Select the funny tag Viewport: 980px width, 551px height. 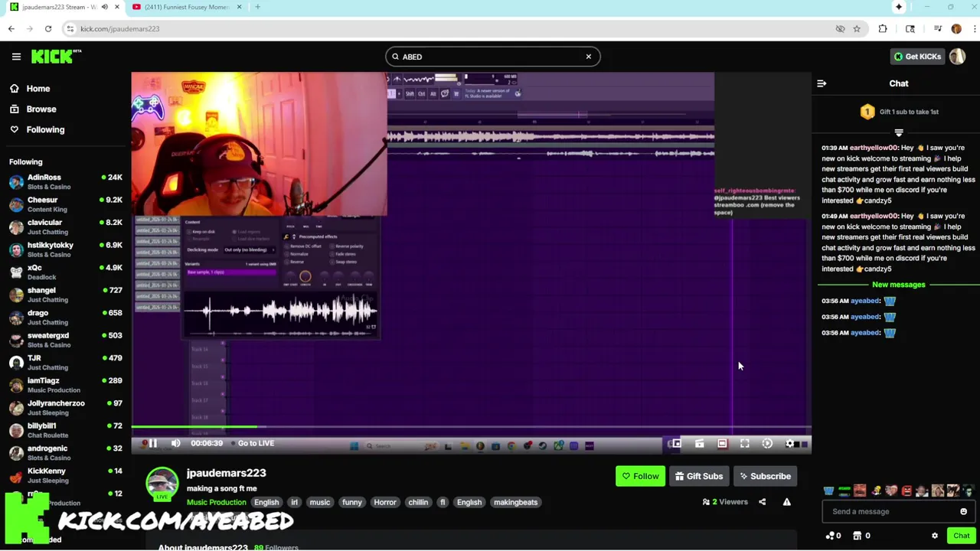click(352, 502)
